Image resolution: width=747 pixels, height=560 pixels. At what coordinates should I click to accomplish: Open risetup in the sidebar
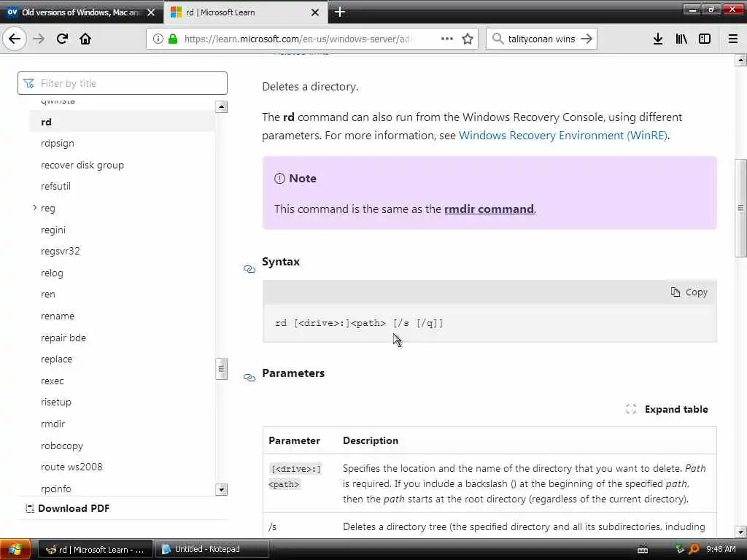(x=56, y=402)
